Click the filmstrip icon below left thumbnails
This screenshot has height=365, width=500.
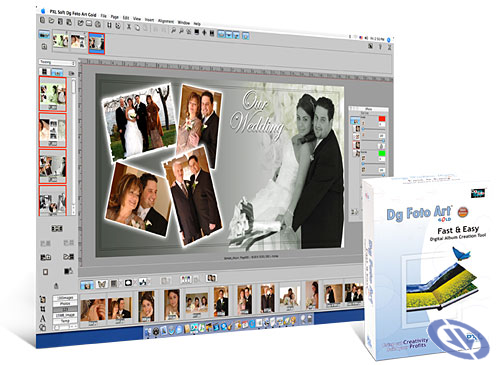coord(57,228)
